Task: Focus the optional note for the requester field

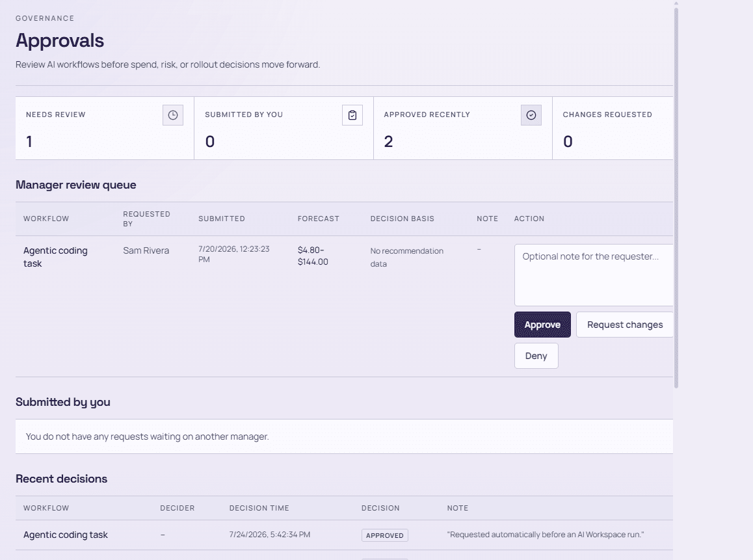Action: (x=594, y=275)
